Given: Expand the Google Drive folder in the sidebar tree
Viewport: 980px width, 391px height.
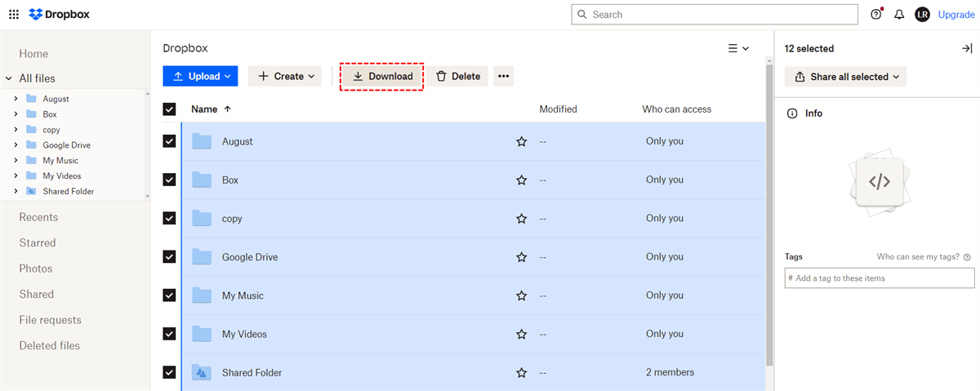Looking at the screenshot, I should click(16, 145).
